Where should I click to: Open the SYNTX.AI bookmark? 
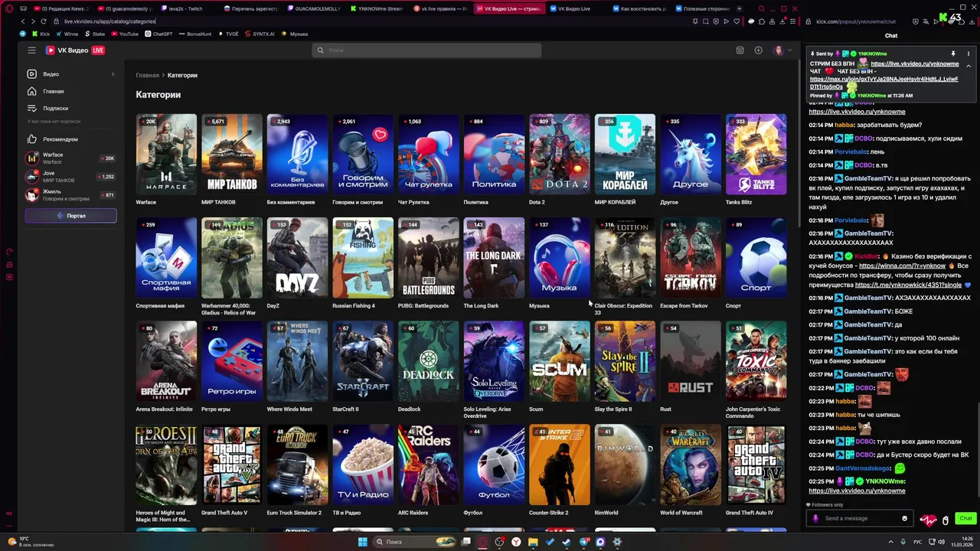click(259, 34)
